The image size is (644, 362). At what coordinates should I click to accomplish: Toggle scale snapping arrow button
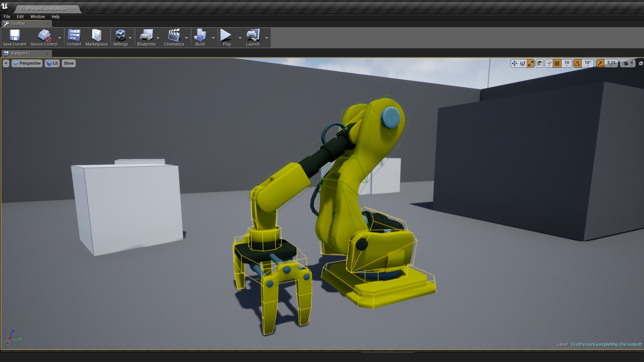point(600,63)
